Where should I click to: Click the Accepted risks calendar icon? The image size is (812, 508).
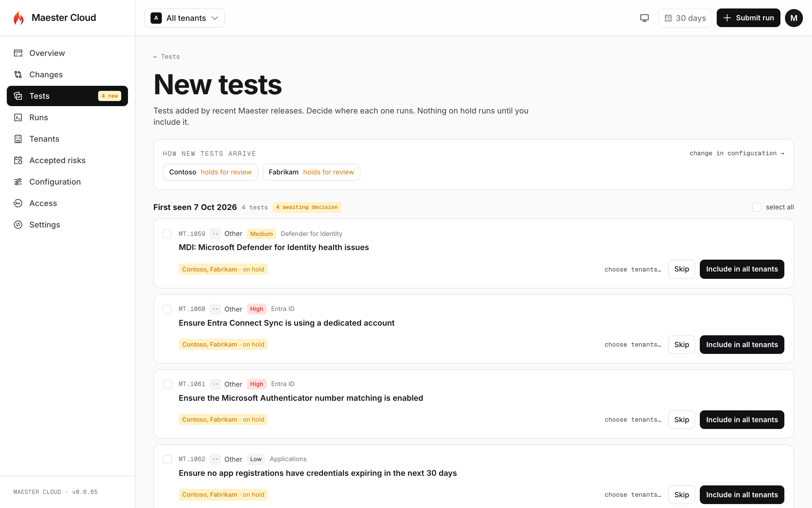coord(18,161)
